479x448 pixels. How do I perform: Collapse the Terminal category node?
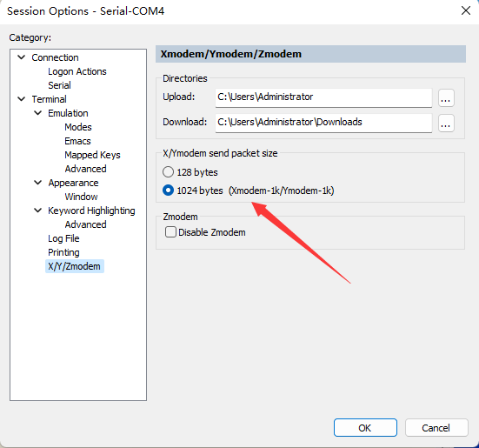[22, 99]
